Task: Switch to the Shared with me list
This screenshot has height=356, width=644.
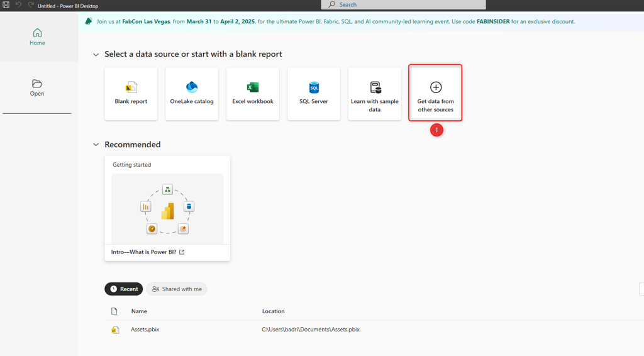Action: (177, 289)
